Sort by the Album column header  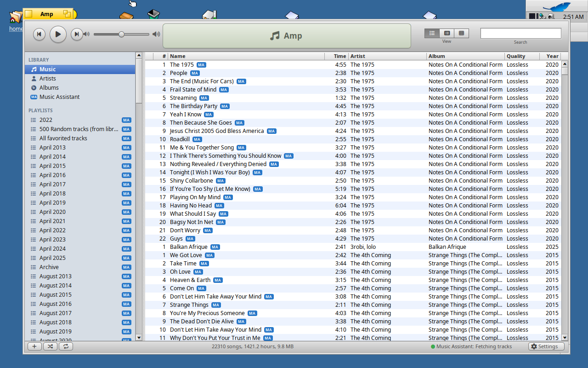click(x=465, y=56)
